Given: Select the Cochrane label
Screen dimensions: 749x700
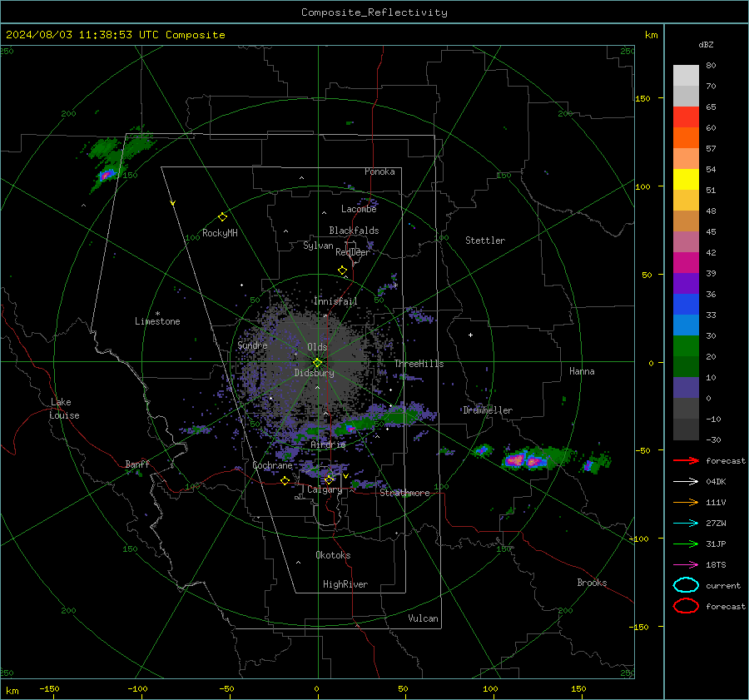Looking at the screenshot, I should tap(272, 465).
